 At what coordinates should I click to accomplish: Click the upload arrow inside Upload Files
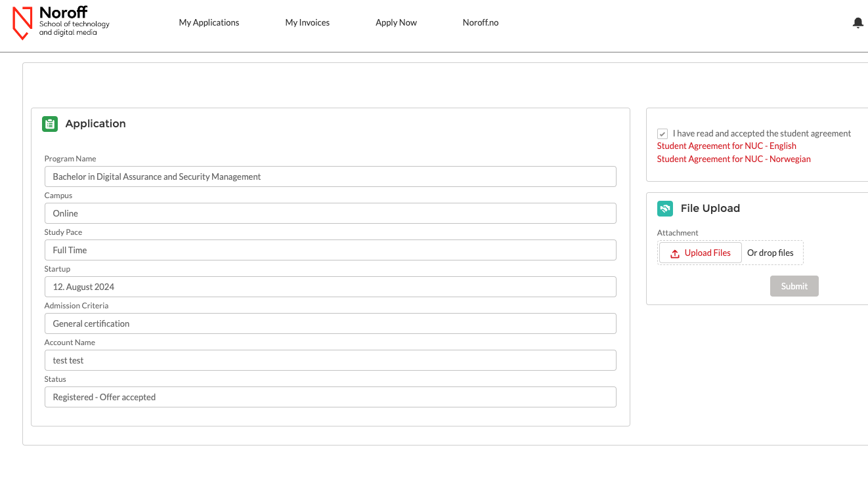676,253
